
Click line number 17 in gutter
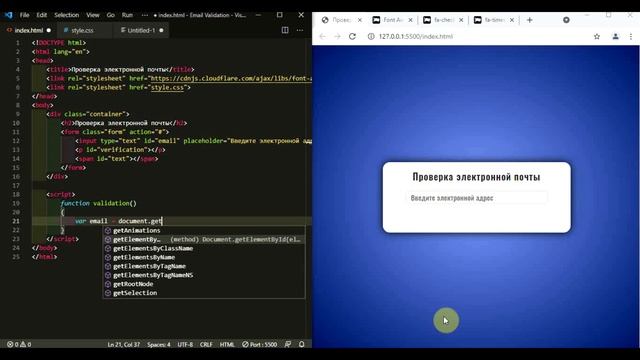pos(16,186)
